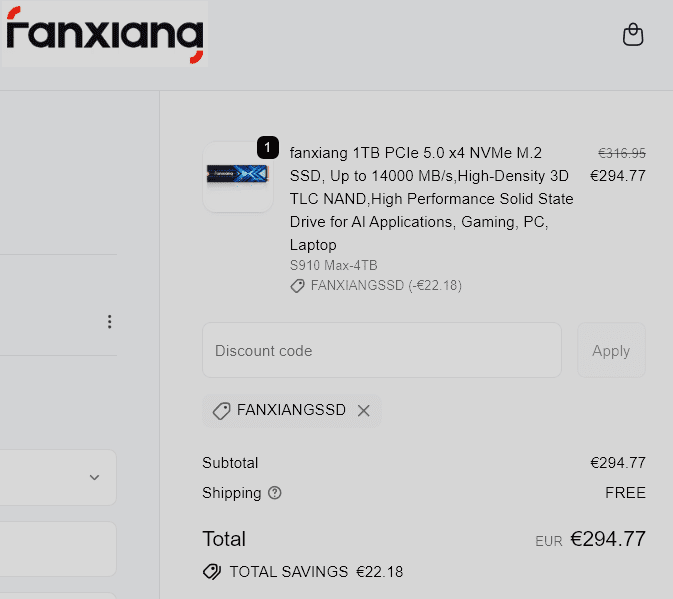Click the shipping help question mark icon
The height and width of the screenshot is (599, 673).
click(x=275, y=493)
